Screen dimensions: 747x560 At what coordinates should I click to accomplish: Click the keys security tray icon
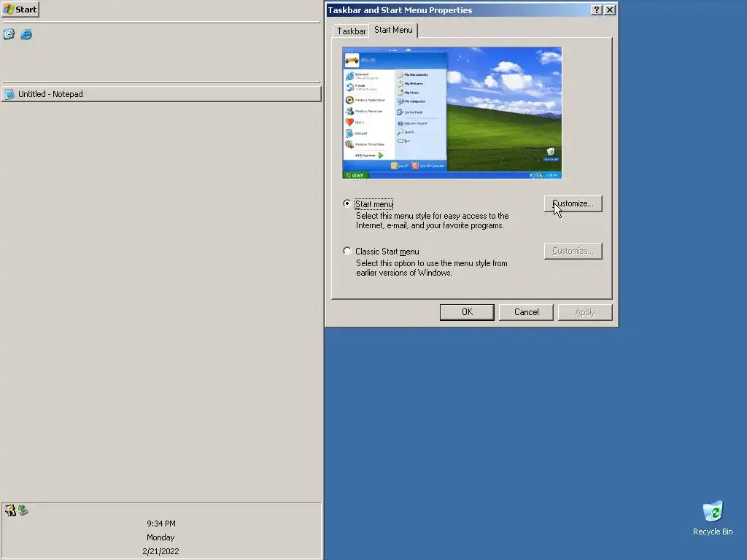coord(9,510)
